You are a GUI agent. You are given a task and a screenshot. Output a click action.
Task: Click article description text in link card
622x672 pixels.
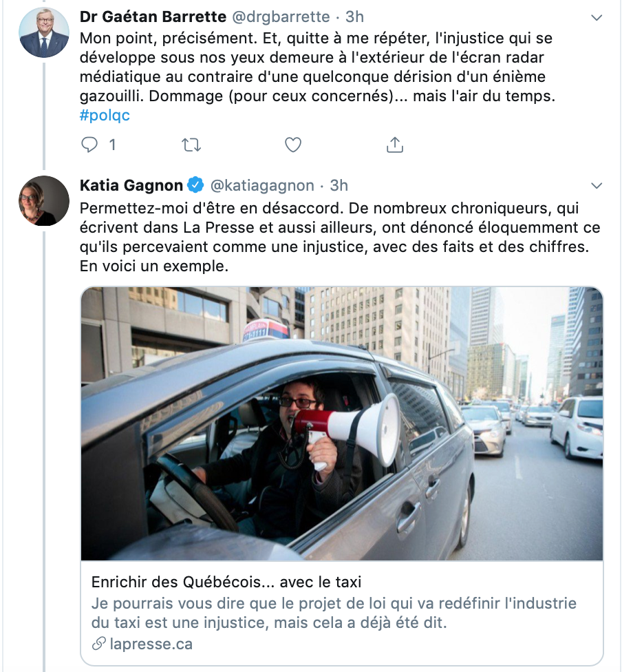pos(334,613)
